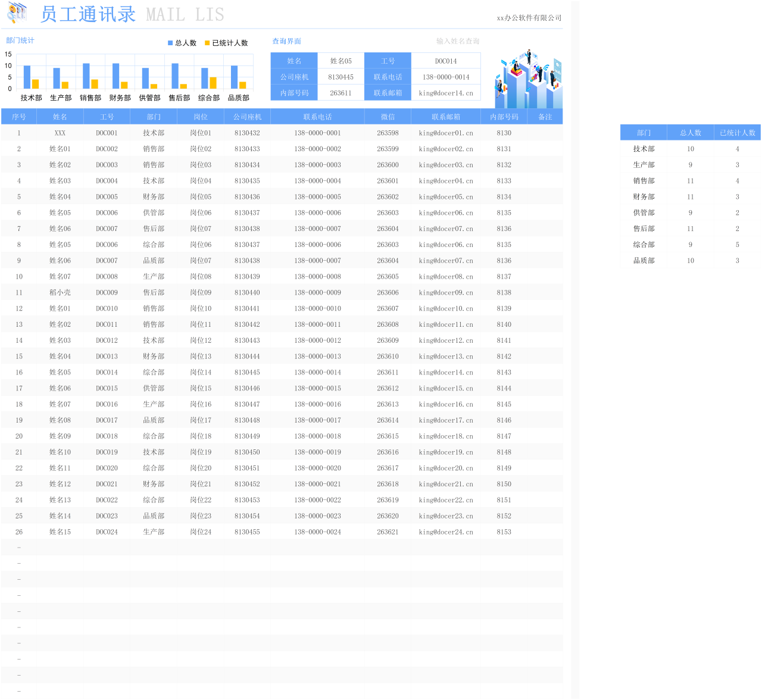The width and height of the screenshot is (762, 700).
Task: Click the yellow 综合部 bar in chart
Action: (x=213, y=83)
